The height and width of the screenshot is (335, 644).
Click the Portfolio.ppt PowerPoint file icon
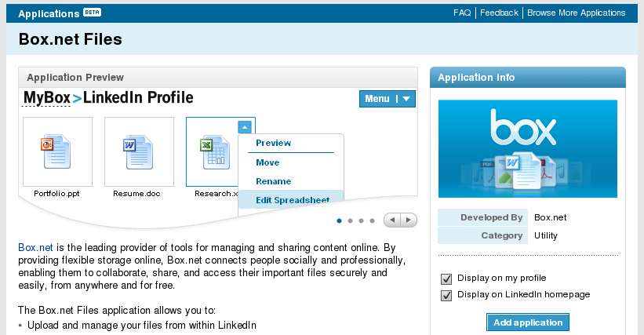point(57,151)
